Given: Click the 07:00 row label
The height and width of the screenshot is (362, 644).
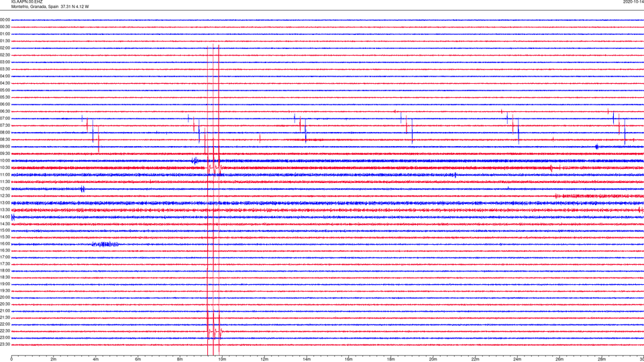Looking at the screenshot, I should pyautogui.click(x=5, y=118).
